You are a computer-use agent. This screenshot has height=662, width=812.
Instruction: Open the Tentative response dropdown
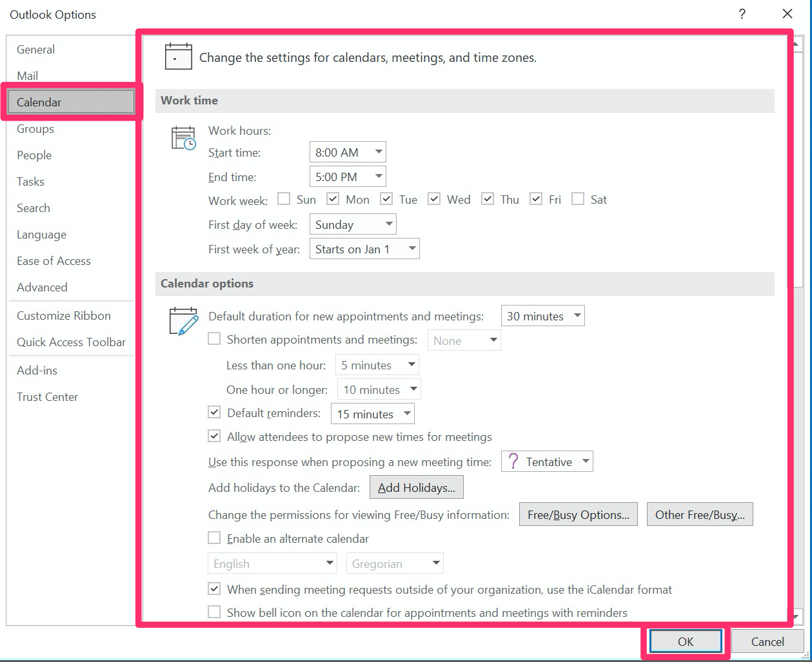point(547,462)
